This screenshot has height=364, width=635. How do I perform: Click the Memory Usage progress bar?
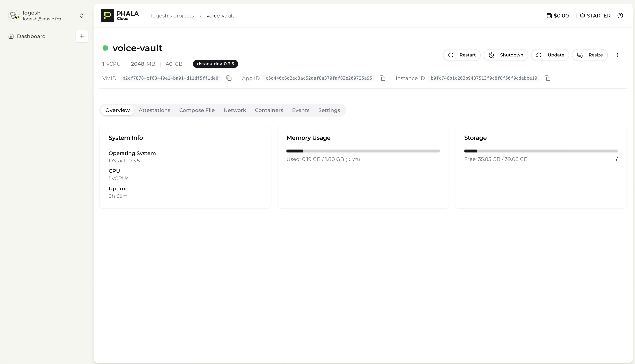pos(363,151)
